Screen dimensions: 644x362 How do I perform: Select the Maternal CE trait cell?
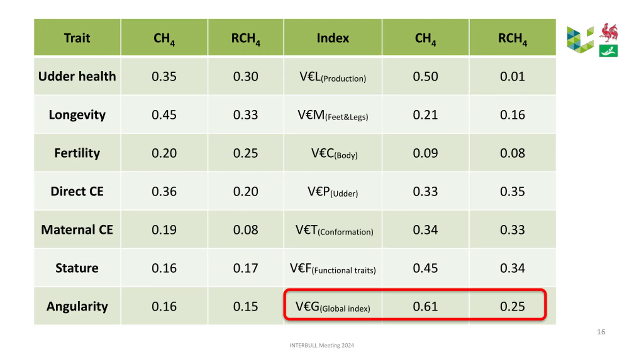click(77, 230)
